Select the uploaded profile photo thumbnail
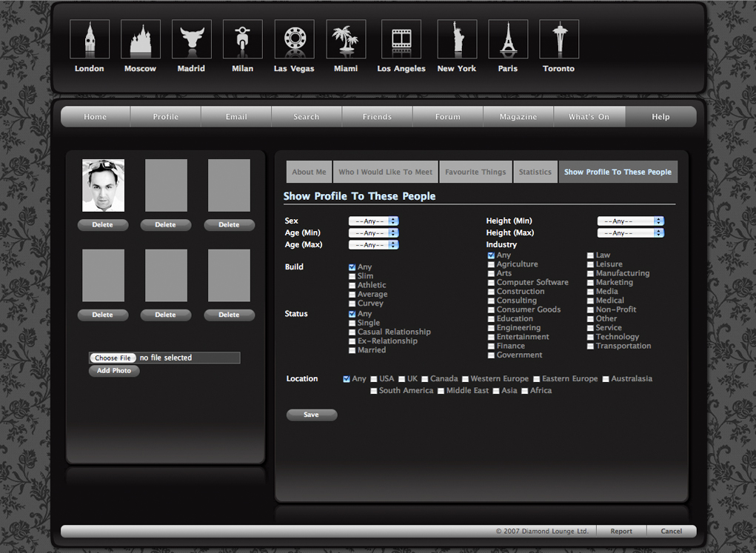The width and height of the screenshot is (756, 553). tap(103, 186)
